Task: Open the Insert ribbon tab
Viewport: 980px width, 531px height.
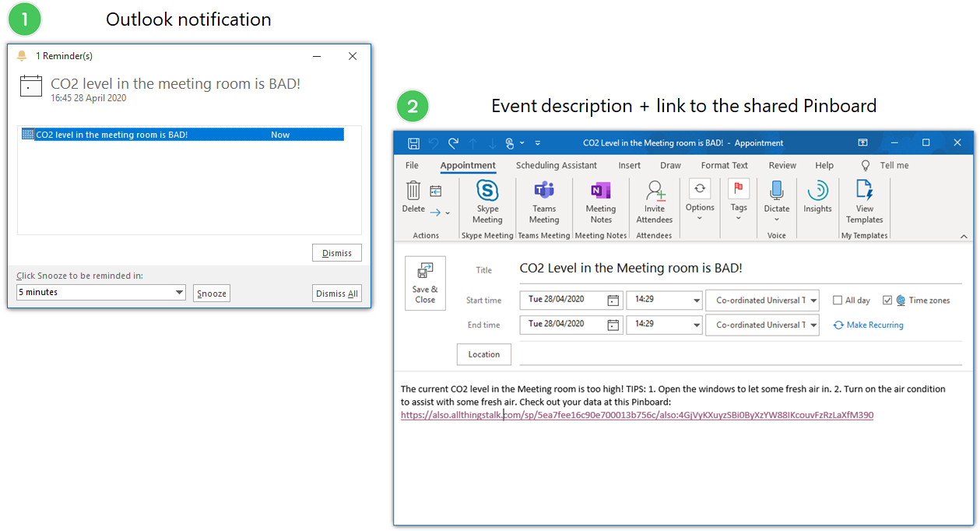Action: tap(630, 166)
